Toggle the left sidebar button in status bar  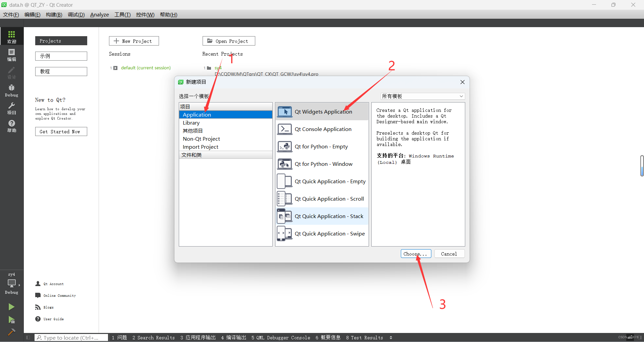28,337
